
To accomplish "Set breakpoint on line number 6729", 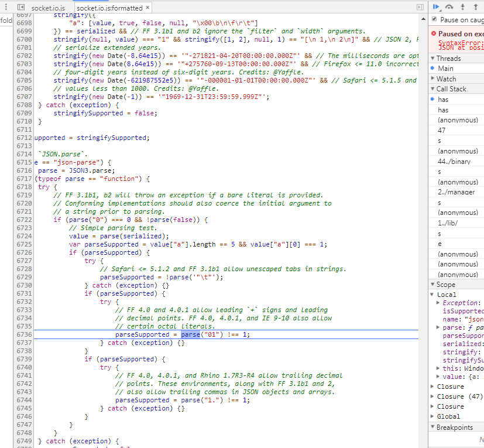I will click(24, 277).
